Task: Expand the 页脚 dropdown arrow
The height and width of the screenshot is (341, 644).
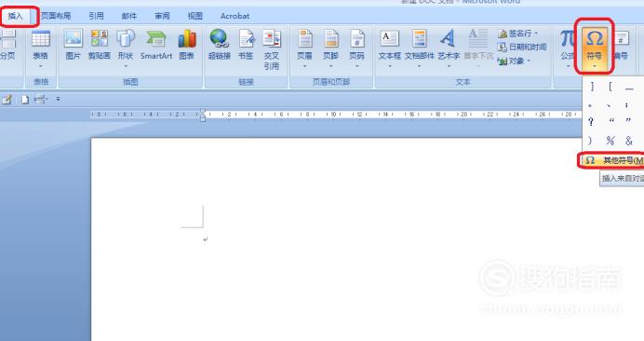Action: (x=330, y=66)
